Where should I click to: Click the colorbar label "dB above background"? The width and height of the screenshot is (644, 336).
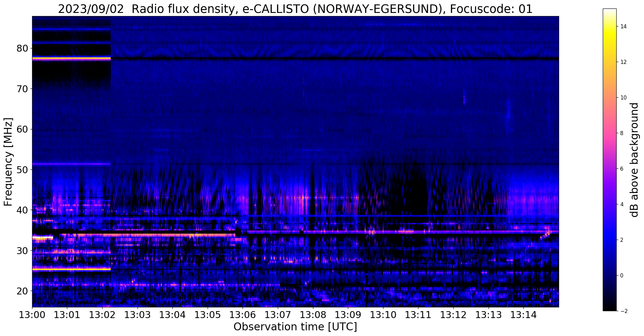(634, 160)
